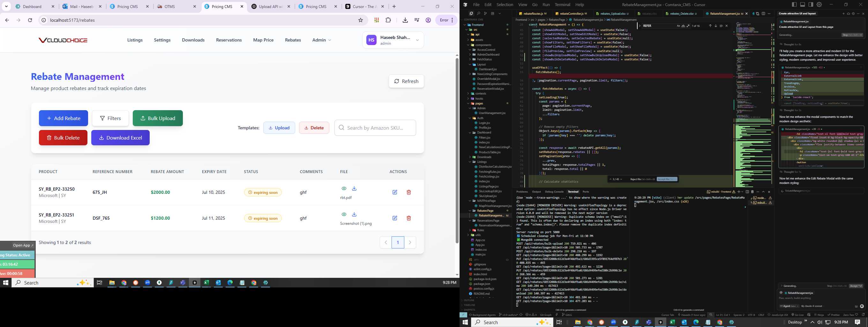Image resolution: width=868 pixels, height=327 pixels.
Task: Jump to next match in Cursor's find widget
Action: click(716, 26)
